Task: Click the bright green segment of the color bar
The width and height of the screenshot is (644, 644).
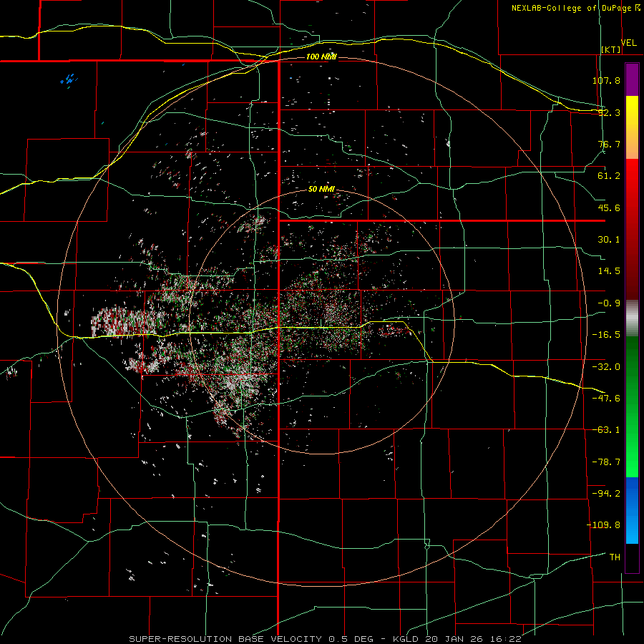Action: (x=632, y=406)
